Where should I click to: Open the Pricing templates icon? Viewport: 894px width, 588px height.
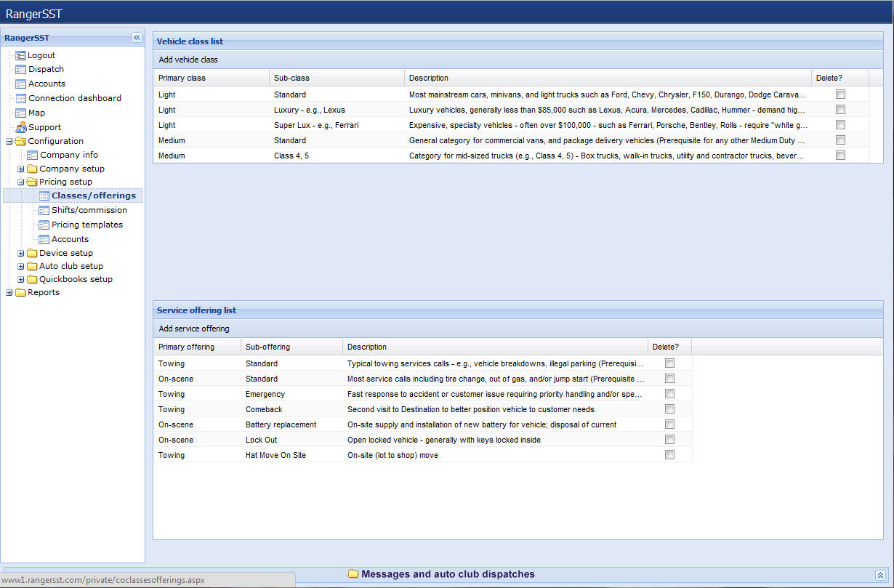click(x=44, y=225)
